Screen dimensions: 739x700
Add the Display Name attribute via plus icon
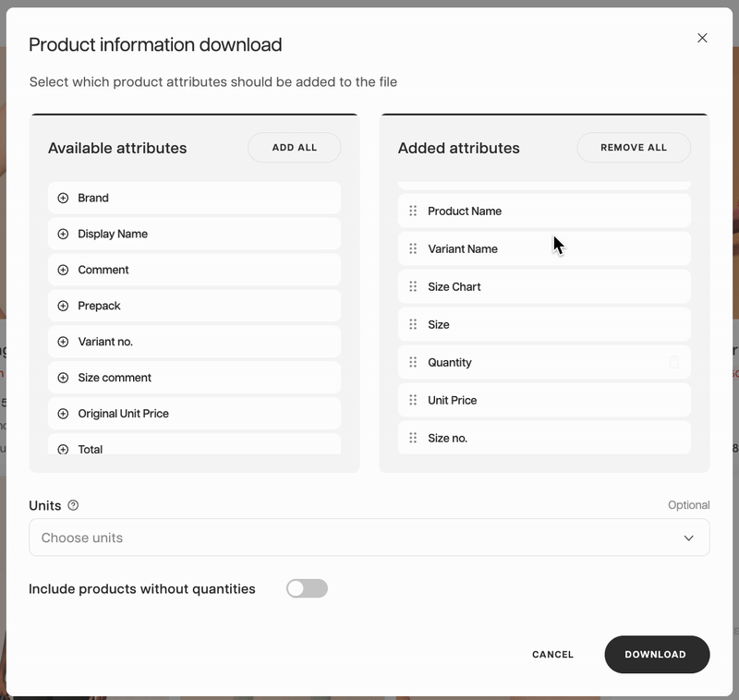[63, 234]
